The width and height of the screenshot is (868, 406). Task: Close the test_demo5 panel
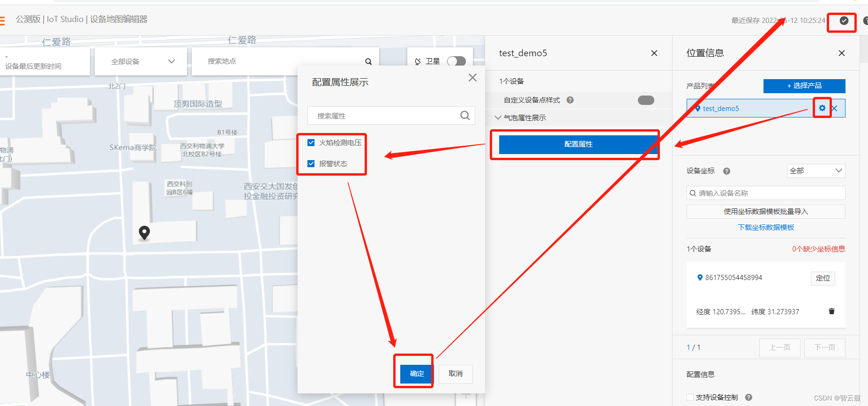tap(654, 53)
